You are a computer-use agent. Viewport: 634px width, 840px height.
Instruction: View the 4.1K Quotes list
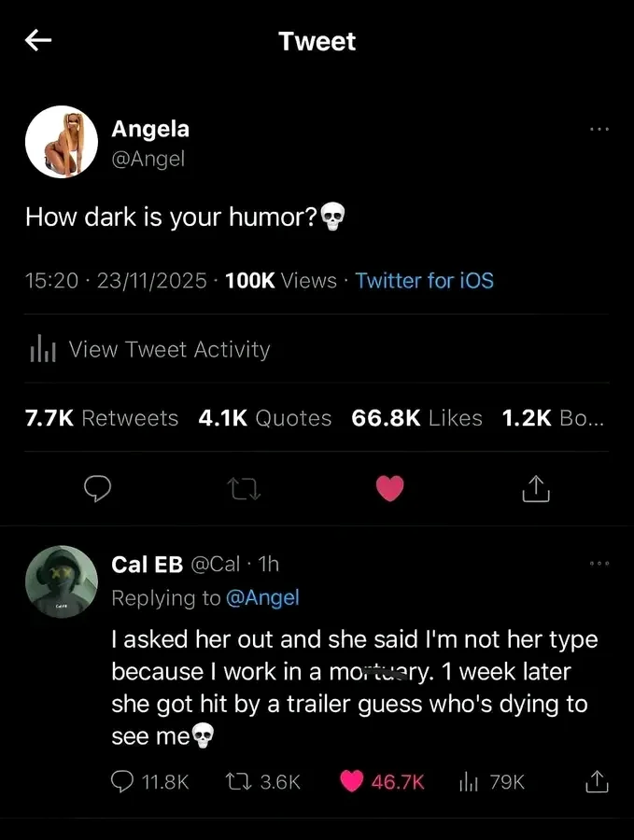tap(265, 418)
